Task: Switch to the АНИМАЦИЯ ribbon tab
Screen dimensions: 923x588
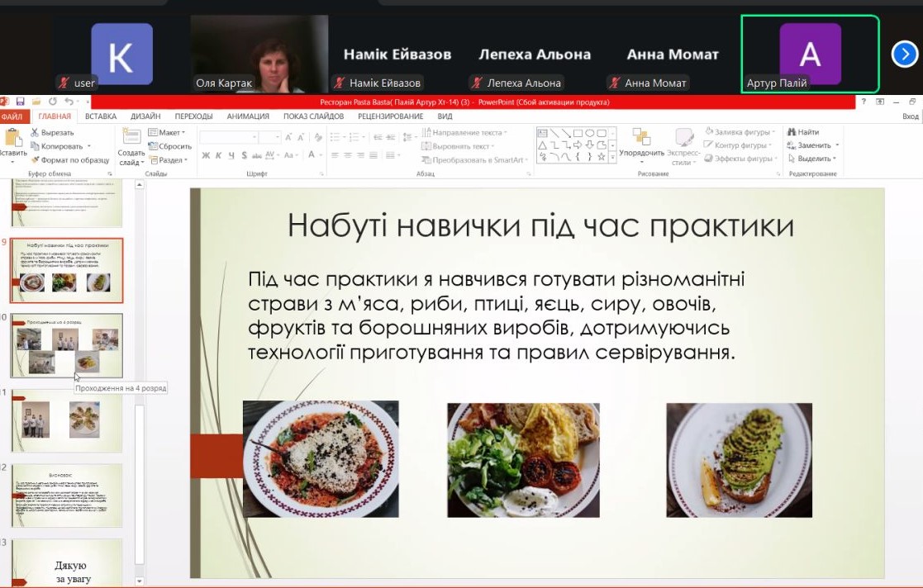Action: (x=248, y=116)
